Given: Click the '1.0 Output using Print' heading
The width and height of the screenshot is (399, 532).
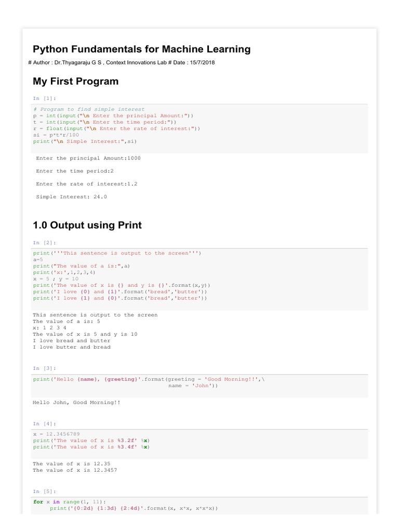Looking at the screenshot, I should (87, 225).
